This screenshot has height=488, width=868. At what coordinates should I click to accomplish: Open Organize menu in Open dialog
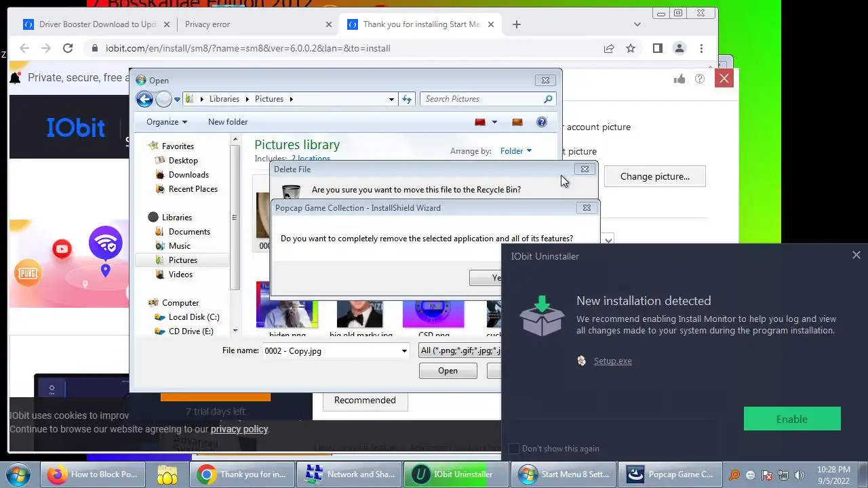tap(167, 122)
